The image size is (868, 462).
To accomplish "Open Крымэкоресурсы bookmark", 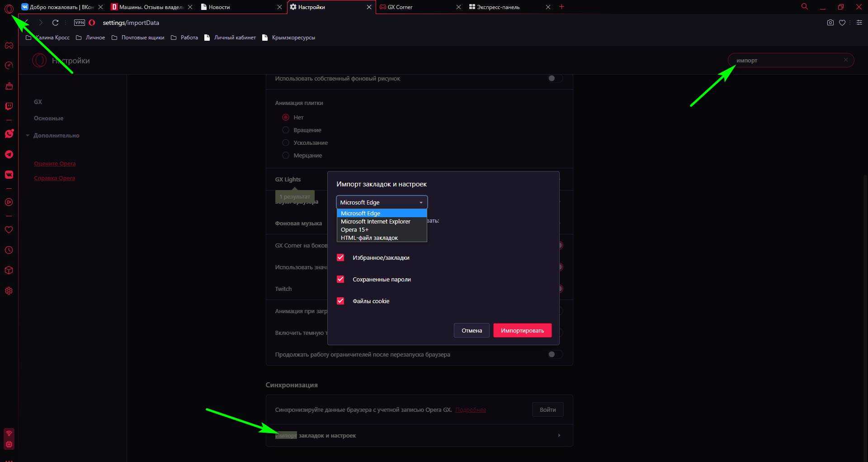I will click(x=289, y=38).
